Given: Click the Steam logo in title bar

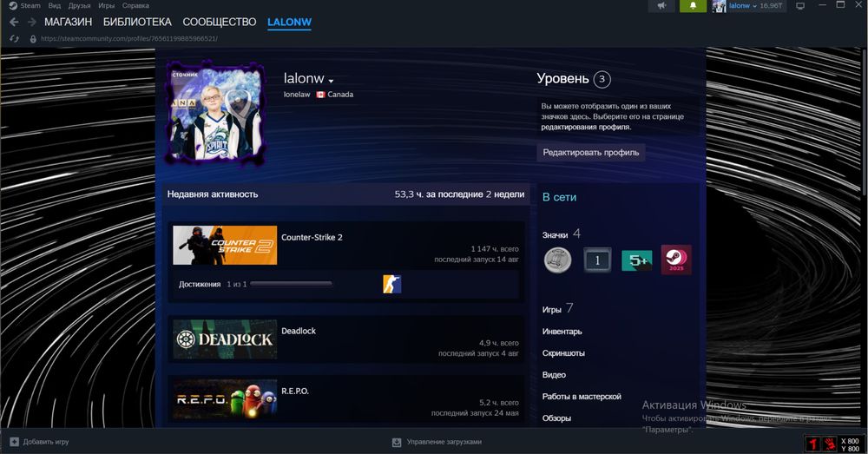Looking at the screenshot, I should coord(13,5).
